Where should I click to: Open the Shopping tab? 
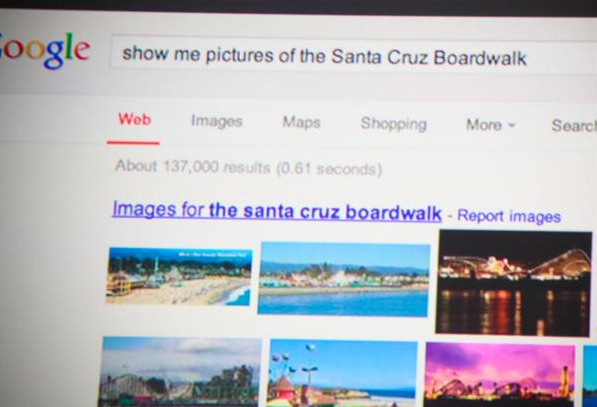tap(394, 124)
